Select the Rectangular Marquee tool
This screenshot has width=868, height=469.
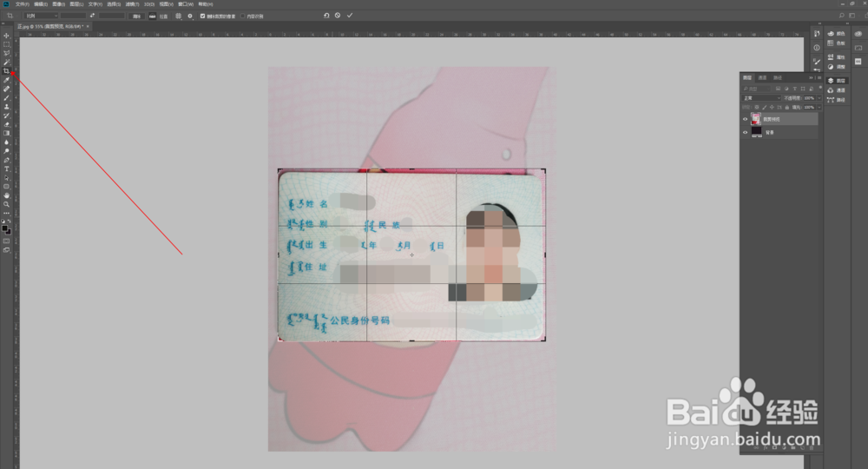coord(7,44)
